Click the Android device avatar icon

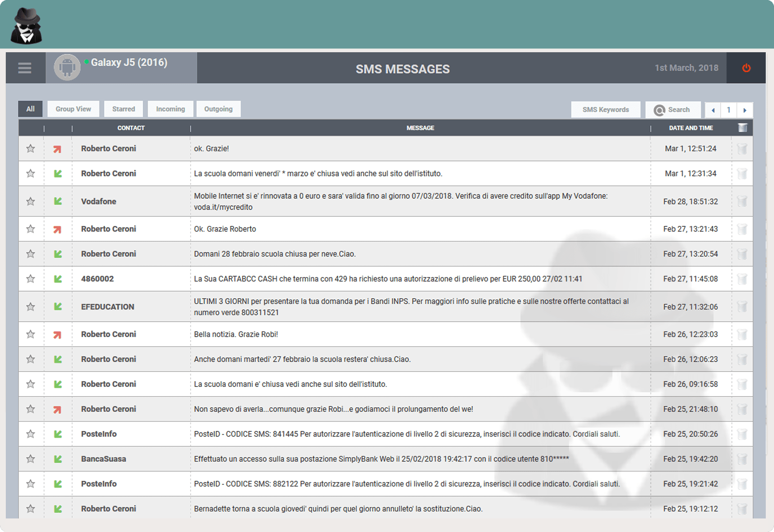coord(67,68)
